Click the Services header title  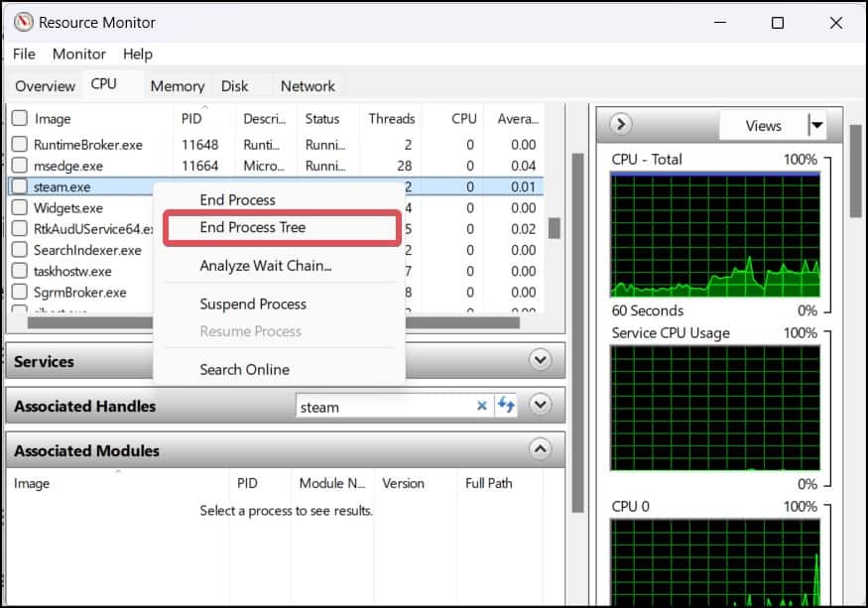44,362
